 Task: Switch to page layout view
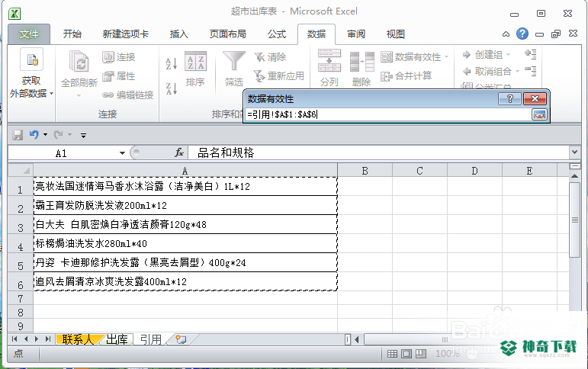[x=406, y=354]
